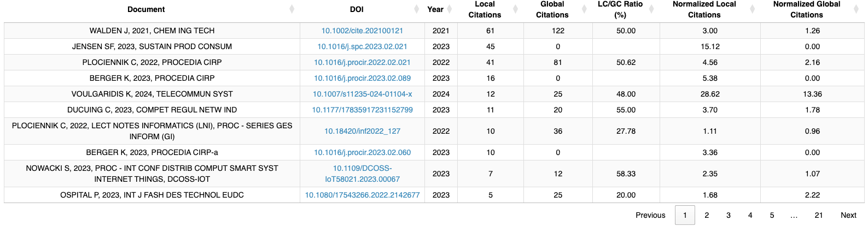The image size is (868, 226).
Task: Click the WALDEN J, 2021 document row
Action: tap(152, 31)
